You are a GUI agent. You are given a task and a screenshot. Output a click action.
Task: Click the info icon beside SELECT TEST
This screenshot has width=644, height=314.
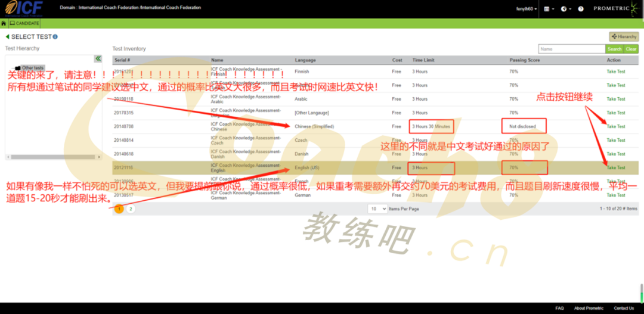click(55, 37)
